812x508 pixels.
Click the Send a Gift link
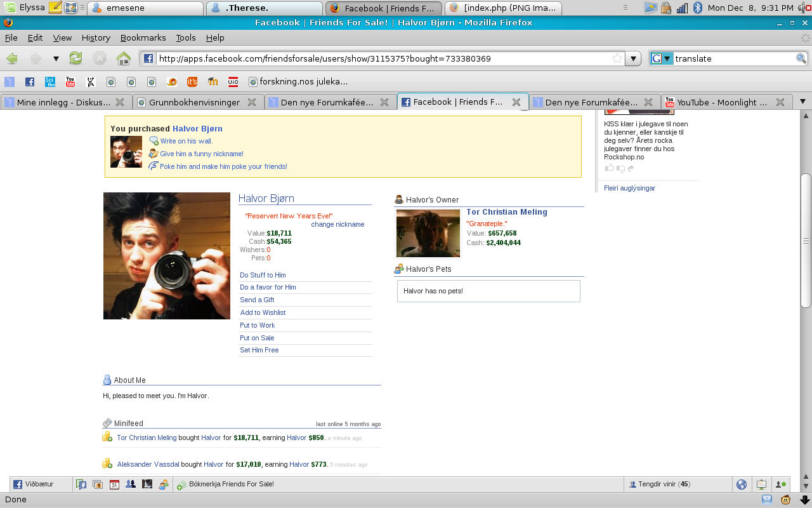[x=257, y=300]
